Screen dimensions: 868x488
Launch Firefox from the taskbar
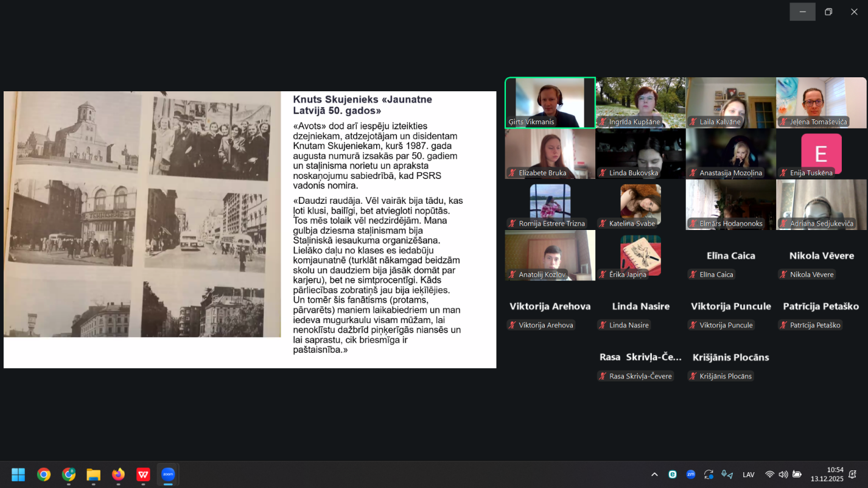pyautogui.click(x=118, y=475)
